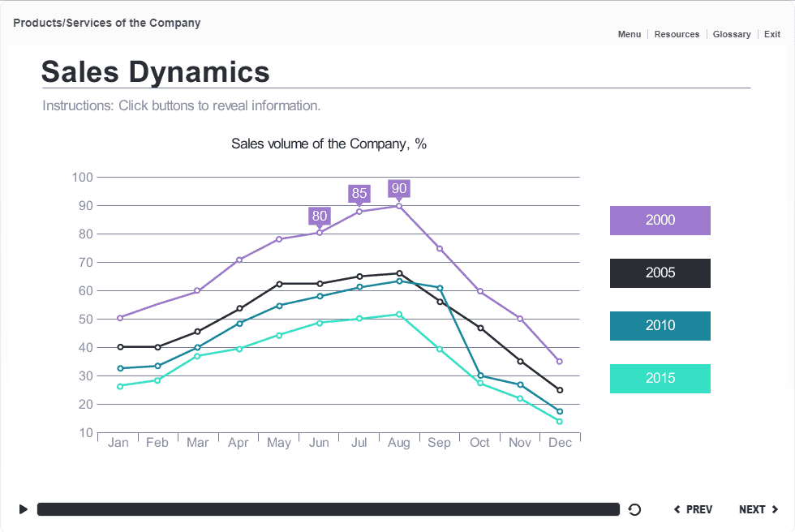Click the seekbar progress track
This screenshot has height=532, width=795.
coord(329,509)
